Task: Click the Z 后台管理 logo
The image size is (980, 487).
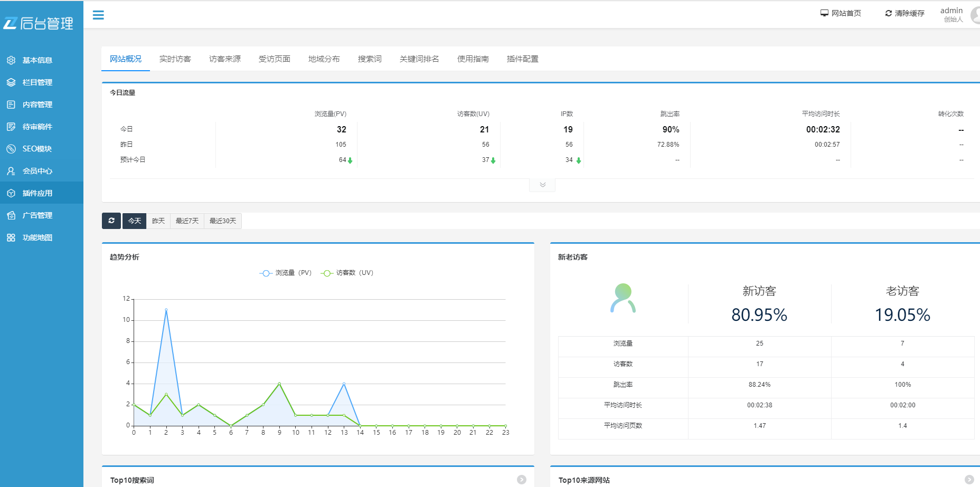Action: [x=38, y=23]
